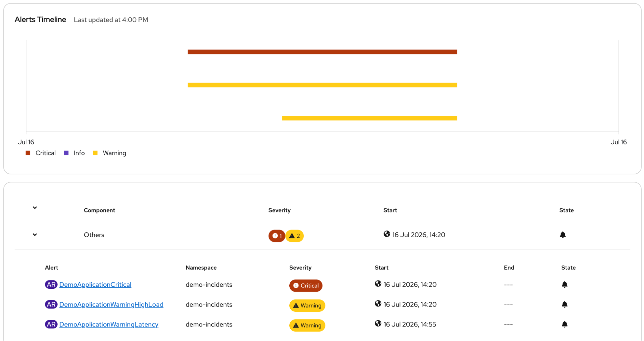Open the DemoApplicationWarningLatency alert link

(x=109, y=325)
